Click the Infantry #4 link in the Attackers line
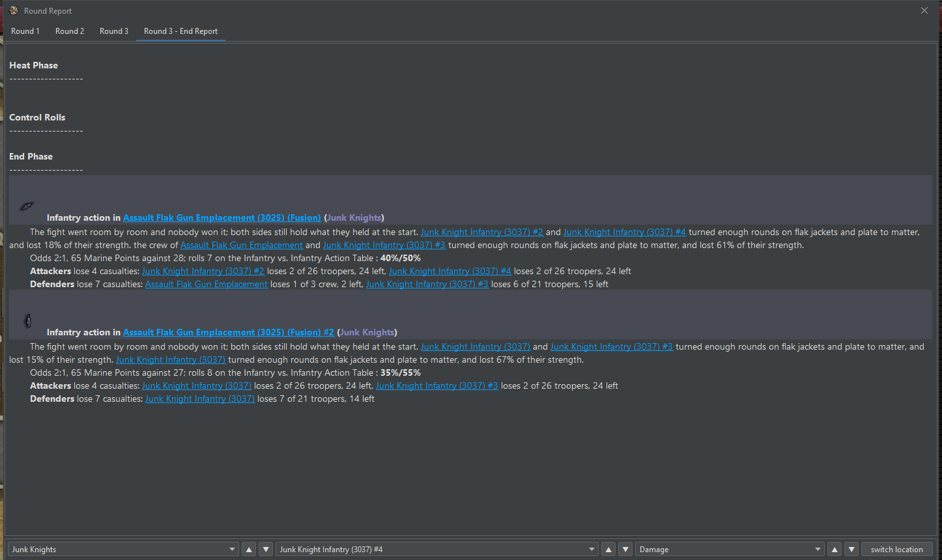 pyautogui.click(x=450, y=272)
